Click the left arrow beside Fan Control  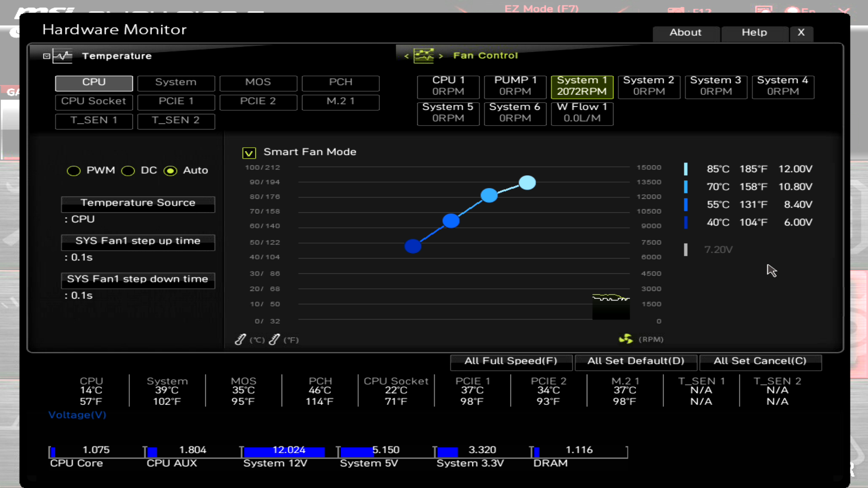pyautogui.click(x=406, y=56)
